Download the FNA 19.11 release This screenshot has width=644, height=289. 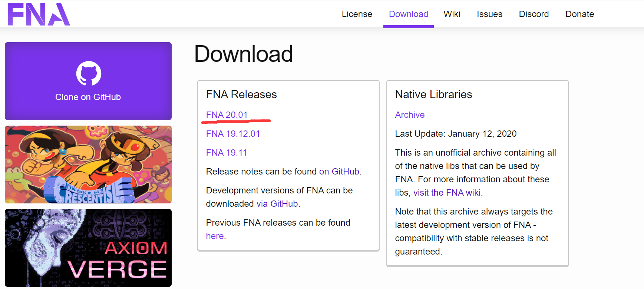(226, 153)
